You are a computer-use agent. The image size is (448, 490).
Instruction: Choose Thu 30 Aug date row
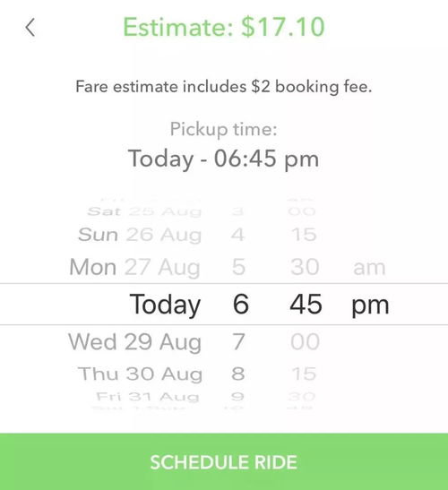(140, 374)
